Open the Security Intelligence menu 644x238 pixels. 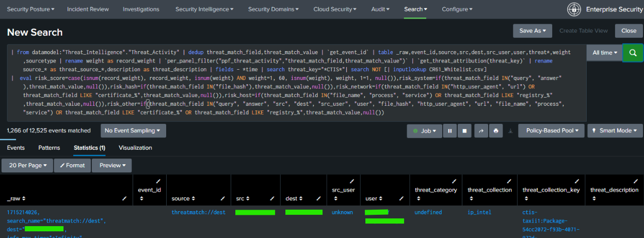pyautogui.click(x=204, y=9)
